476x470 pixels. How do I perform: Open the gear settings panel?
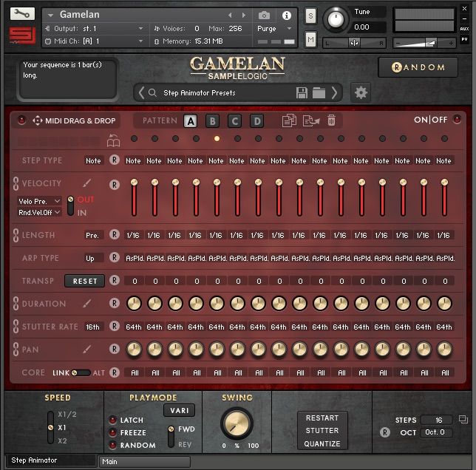(x=361, y=92)
